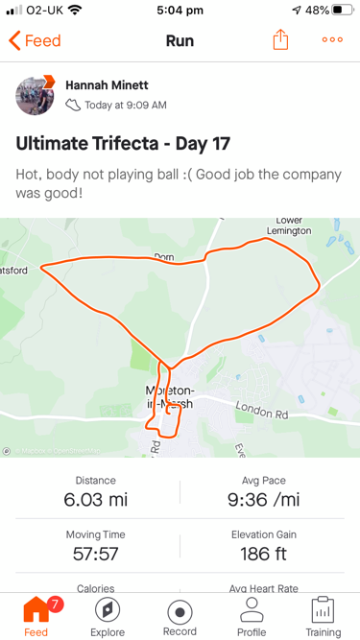Tap the battery indicator in status bar
Screen dimensions: 360x640
(x=342, y=10)
